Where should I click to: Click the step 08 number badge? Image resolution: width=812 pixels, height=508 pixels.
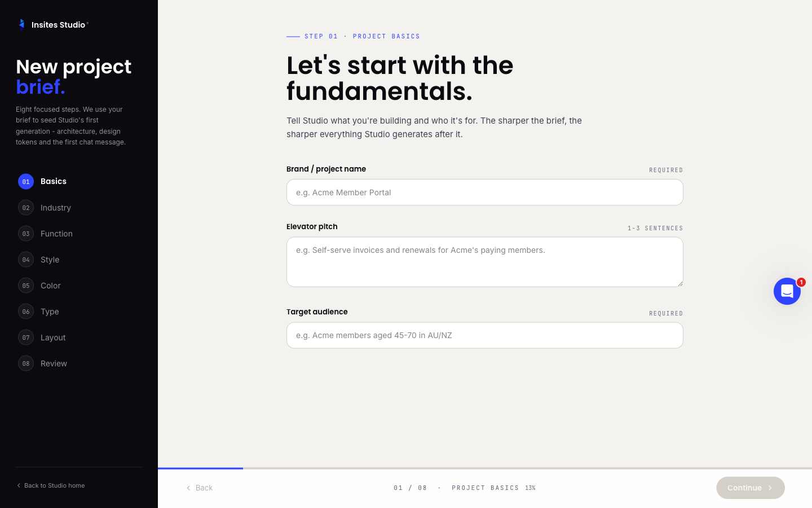tap(26, 364)
